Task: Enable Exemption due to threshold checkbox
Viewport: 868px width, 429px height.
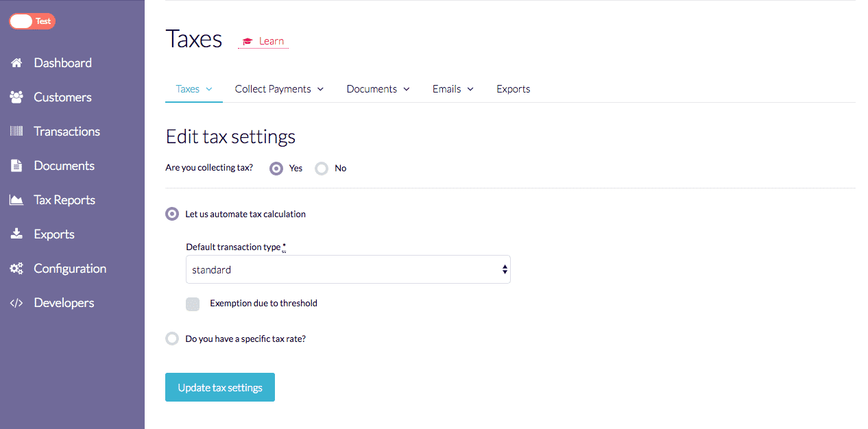Action: (193, 304)
